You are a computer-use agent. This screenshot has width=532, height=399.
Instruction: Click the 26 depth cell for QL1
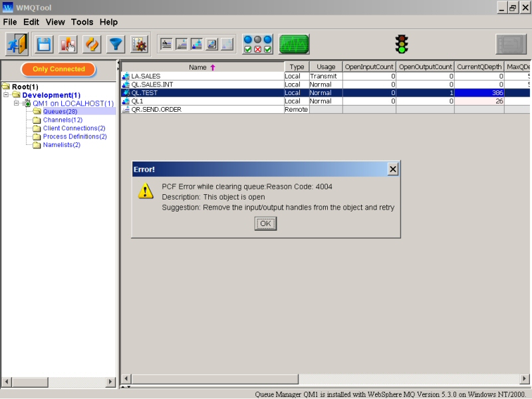(x=479, y=101)
